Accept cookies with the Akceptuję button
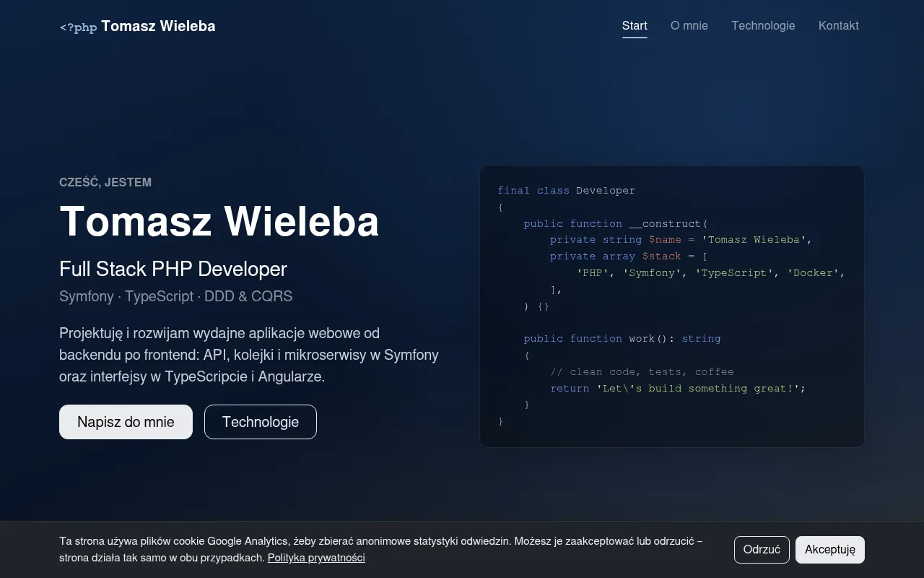The width and height of the screenshot is (924, 578). (830, 550)
